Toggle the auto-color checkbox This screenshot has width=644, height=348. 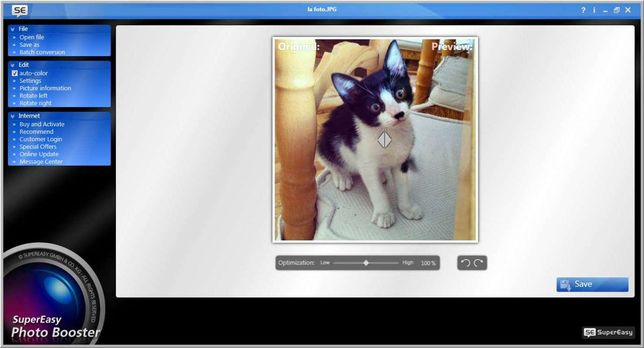pyautogui.click(x=15, y=73)
